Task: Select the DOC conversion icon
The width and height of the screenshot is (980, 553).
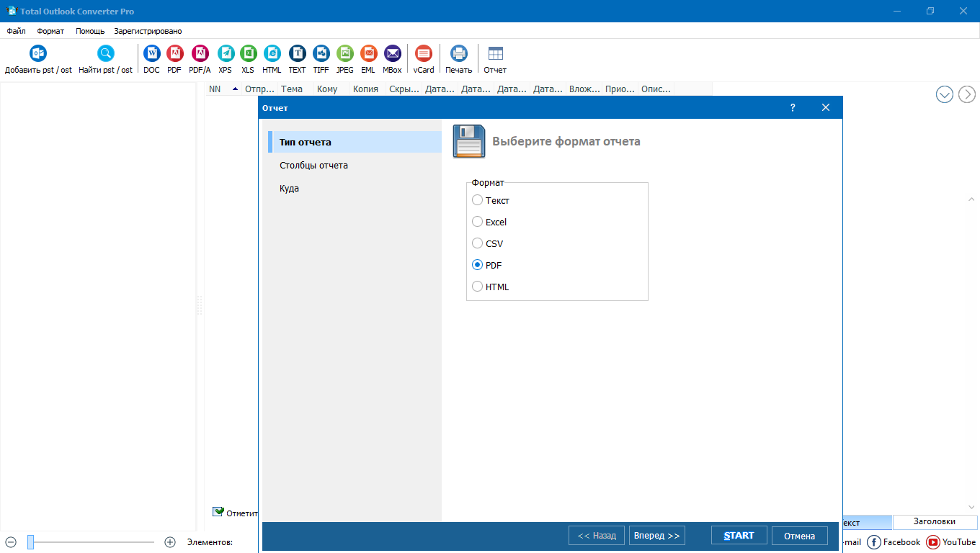Action: click(x=151, y=53)
